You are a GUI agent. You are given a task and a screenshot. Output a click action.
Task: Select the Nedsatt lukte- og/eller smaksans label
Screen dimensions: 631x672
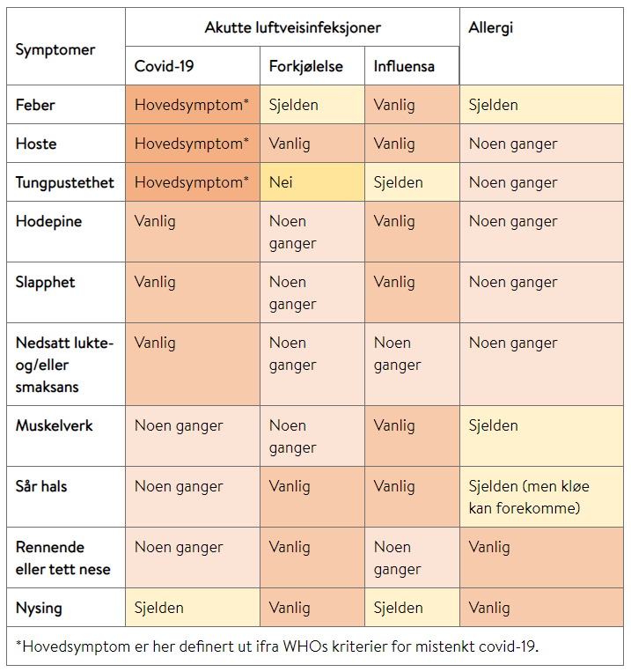(x=66, y=365)
